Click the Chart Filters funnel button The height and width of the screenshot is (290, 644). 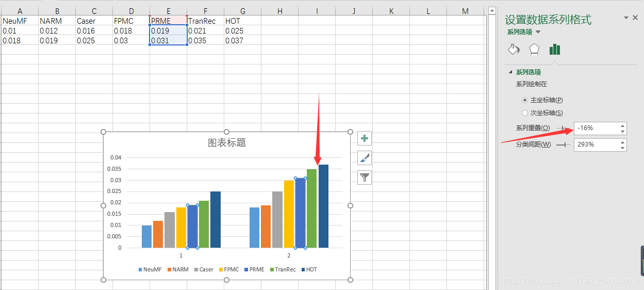coord(365,178)
